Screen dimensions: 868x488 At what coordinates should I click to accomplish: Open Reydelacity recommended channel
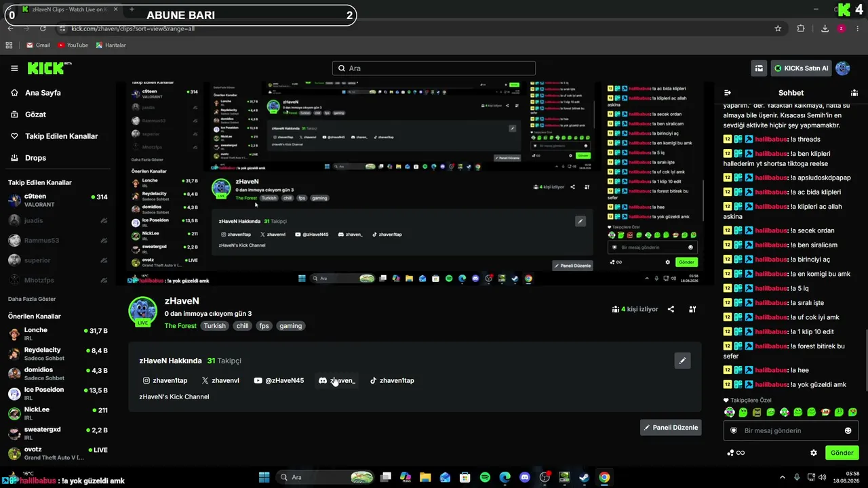58,354
